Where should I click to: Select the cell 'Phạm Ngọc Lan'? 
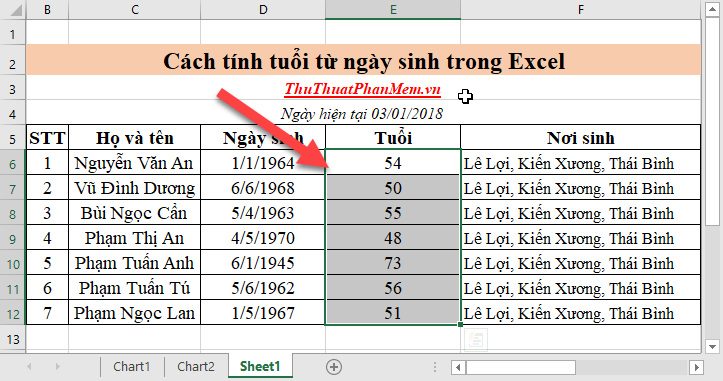[x=135, y=312]
